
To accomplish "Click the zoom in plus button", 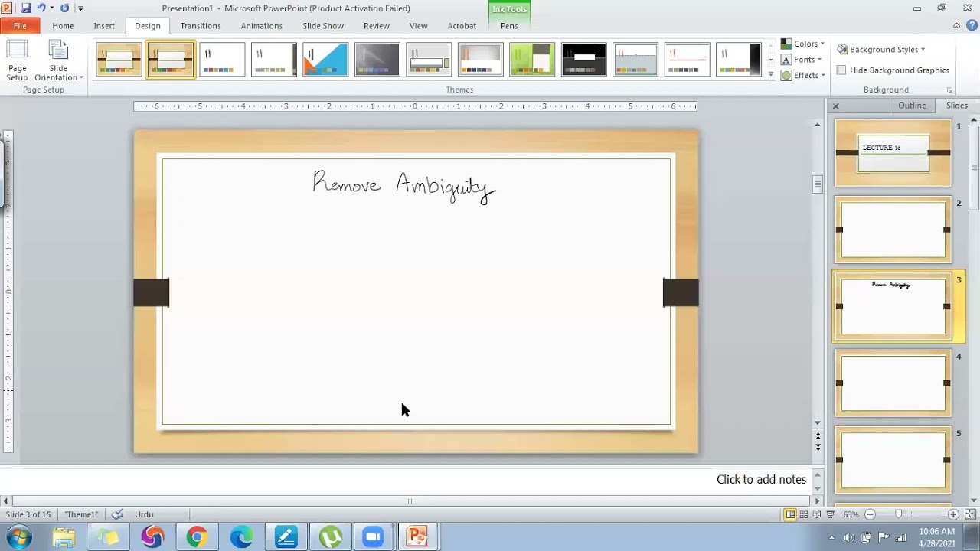I will 953,515.
